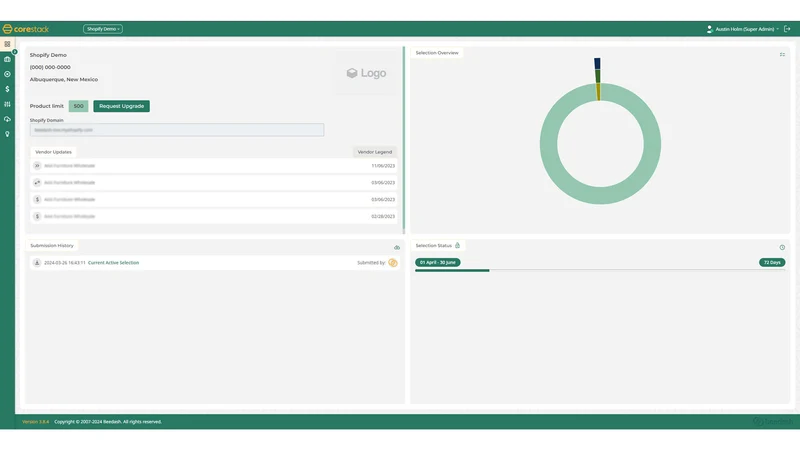
Task: Click the yellow donut chart segment
Action: point(598,92)
